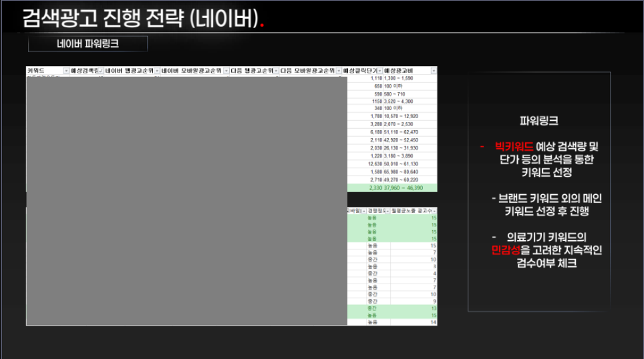Open the 키워드 column filter dropdown
This screenshot has width=644, height=359.
(66, 71)
